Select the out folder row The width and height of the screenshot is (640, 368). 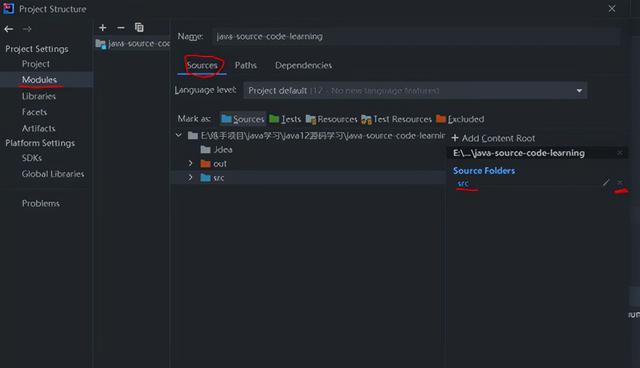[x=308, y=164]
